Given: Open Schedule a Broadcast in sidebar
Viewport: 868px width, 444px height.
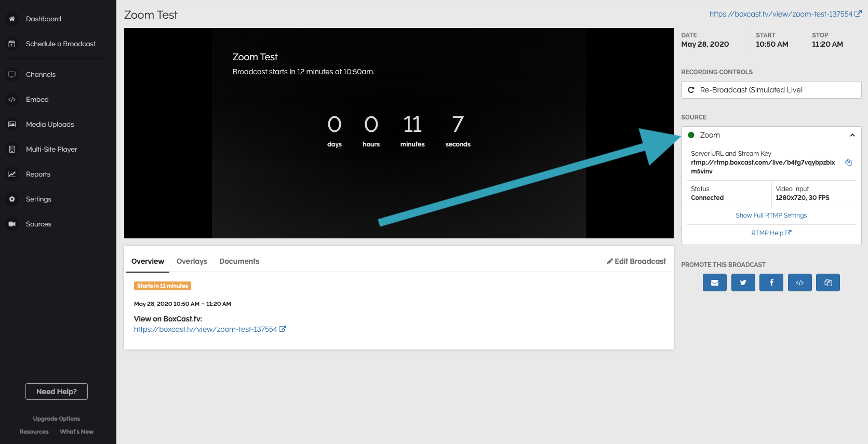Looking at the screenshot, I should click(60, 44).
